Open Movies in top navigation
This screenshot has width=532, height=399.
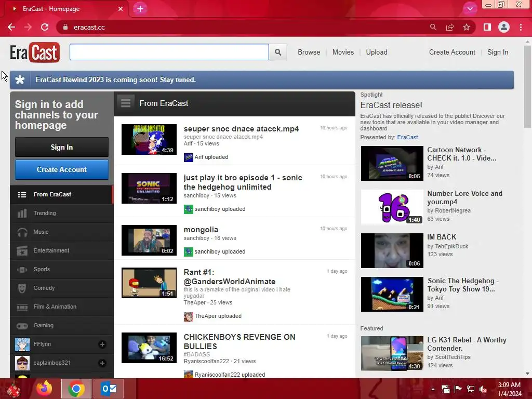(343, 52)
